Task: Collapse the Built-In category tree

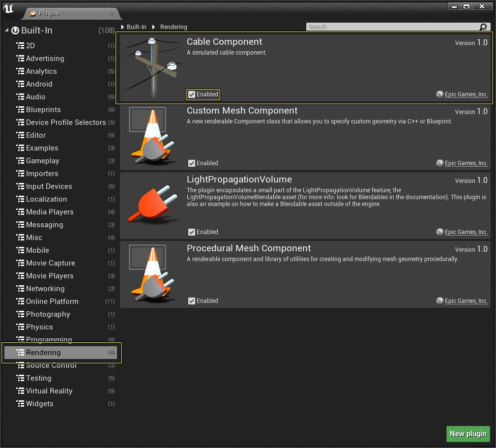Action: coord(7,30)
